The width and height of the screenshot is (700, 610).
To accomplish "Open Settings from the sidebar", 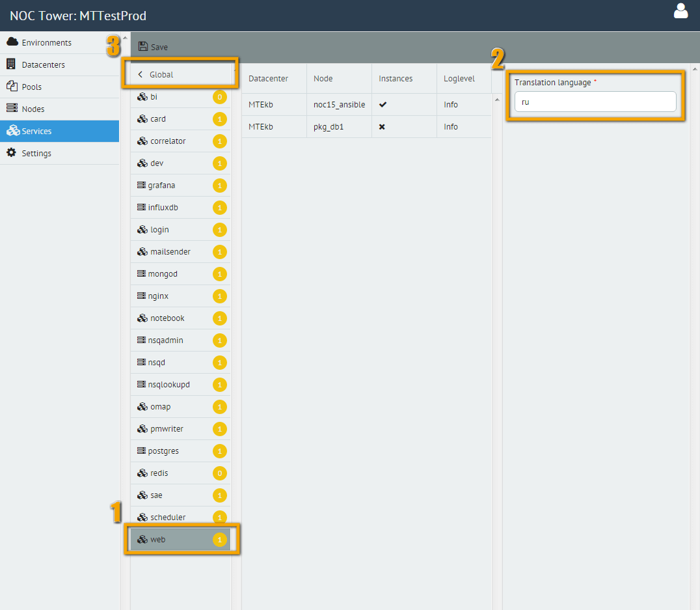I will pyautogui.click(x=60, y=153).
